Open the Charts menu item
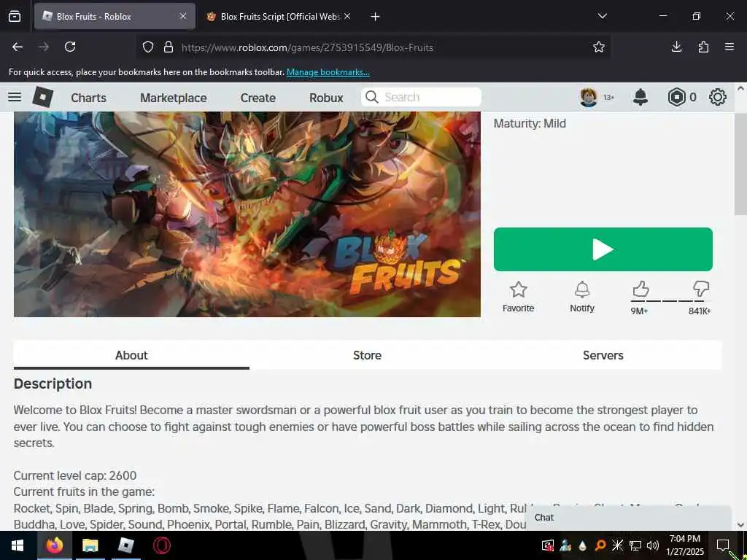This screenshot has height=560, width=747. (88, 98)
